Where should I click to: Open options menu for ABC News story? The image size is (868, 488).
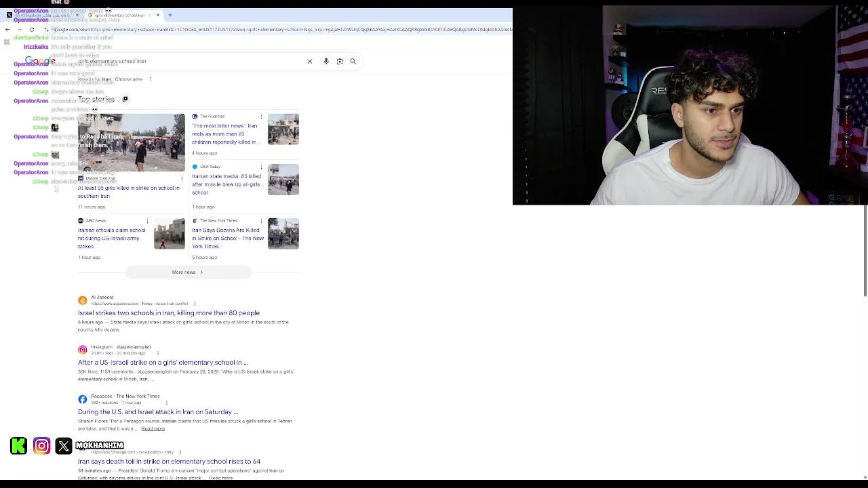(148, 221)
